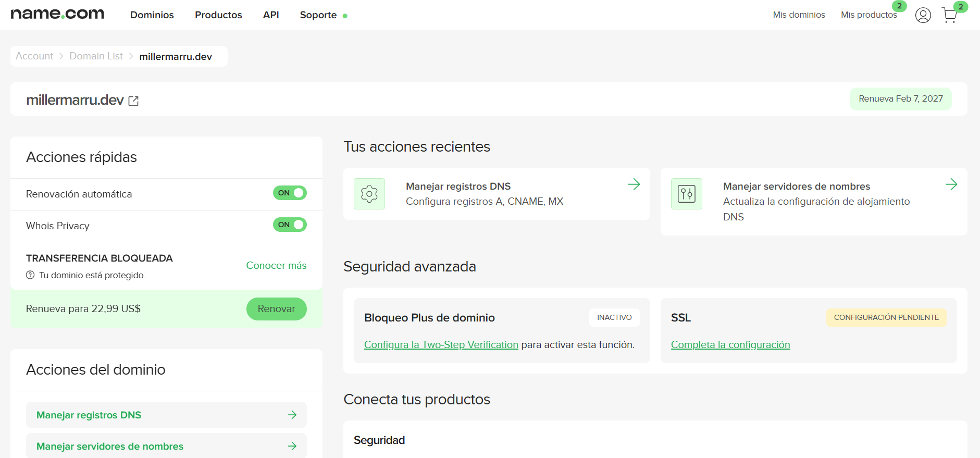Click the cart count badge showing 2
Screen dimensions: 980x458
pyautogui.click(x=961, y=7)
